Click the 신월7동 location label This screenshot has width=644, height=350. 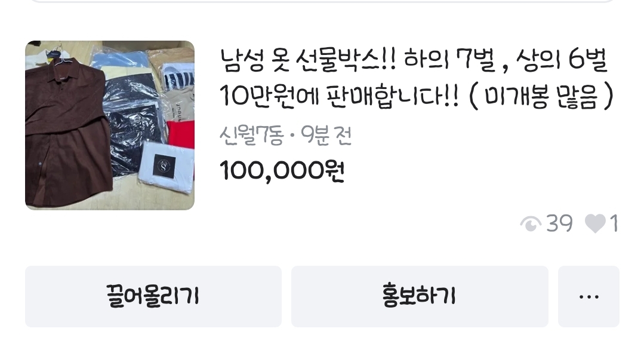click(x=251, y=135)
